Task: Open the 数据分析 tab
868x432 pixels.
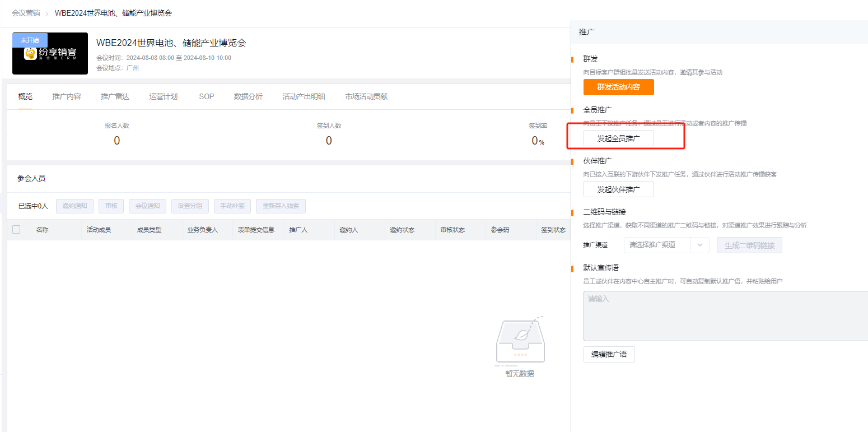Action: pos(248,96)
